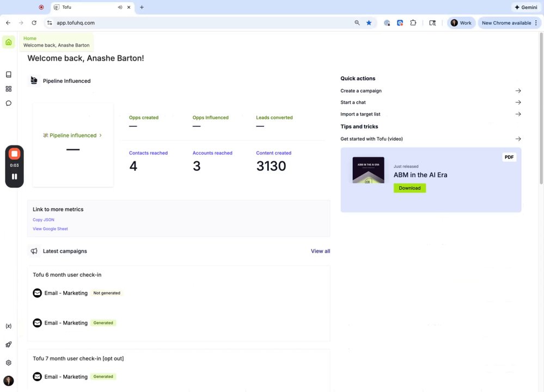Click the Accounts reached metric label
This screenshot has height=392, width=544.
(x=212, y=153)
